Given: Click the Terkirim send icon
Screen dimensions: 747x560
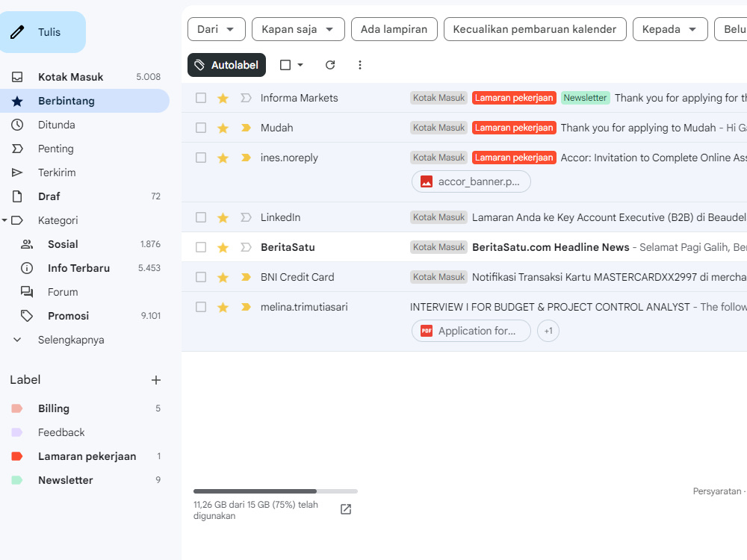Looking at the screenshot, I should pyautogui.click(x=17, y=172).
